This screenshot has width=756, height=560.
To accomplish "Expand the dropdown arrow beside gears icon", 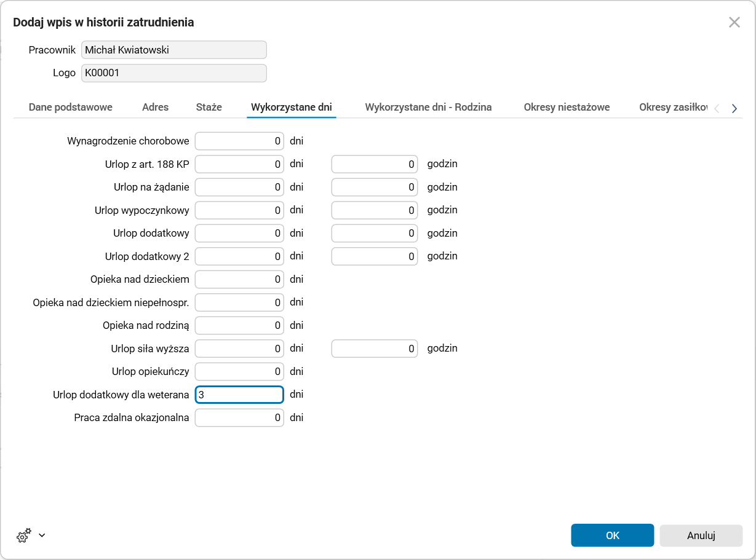I will [x=42, y=535].
